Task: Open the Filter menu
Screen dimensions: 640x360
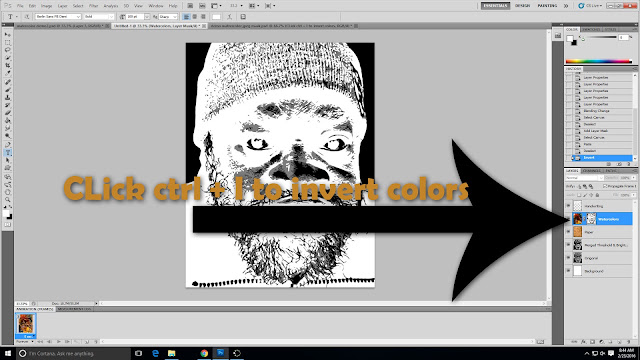Action: 93,6
